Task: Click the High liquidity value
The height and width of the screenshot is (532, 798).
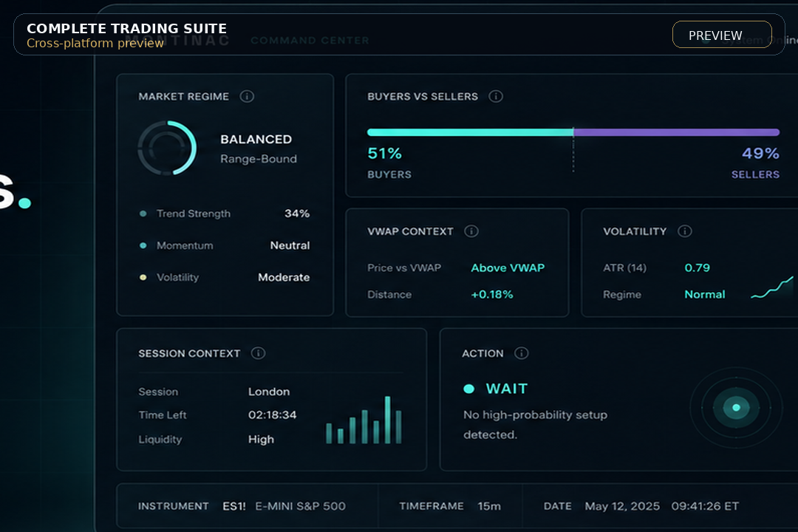Action: click(261, 440)
